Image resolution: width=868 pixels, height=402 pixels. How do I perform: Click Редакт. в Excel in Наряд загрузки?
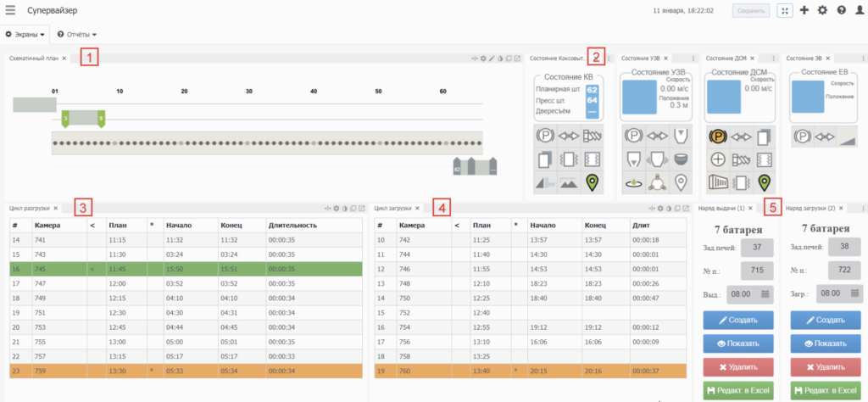coord(826,390)
